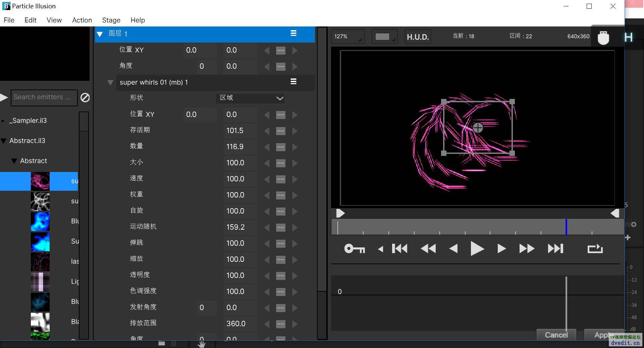
Task: Click the Search emitters input field
Action: pyautogui.click(x=44, y=97)
